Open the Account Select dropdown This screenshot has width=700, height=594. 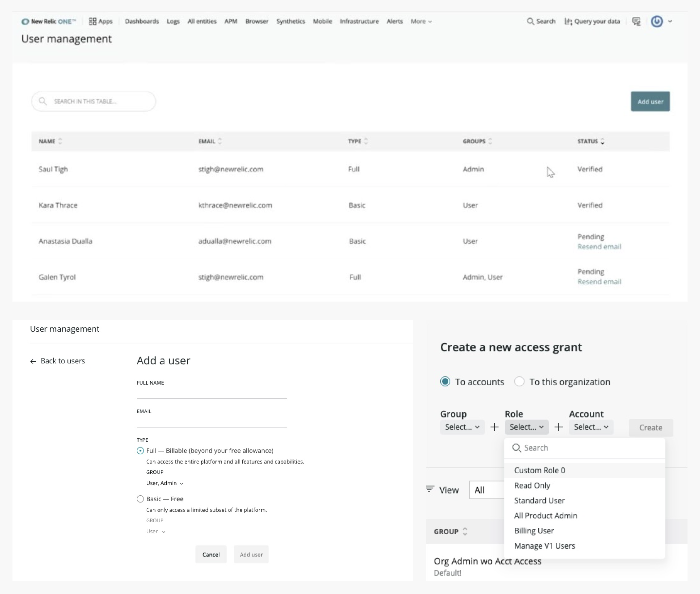(591, 427)
